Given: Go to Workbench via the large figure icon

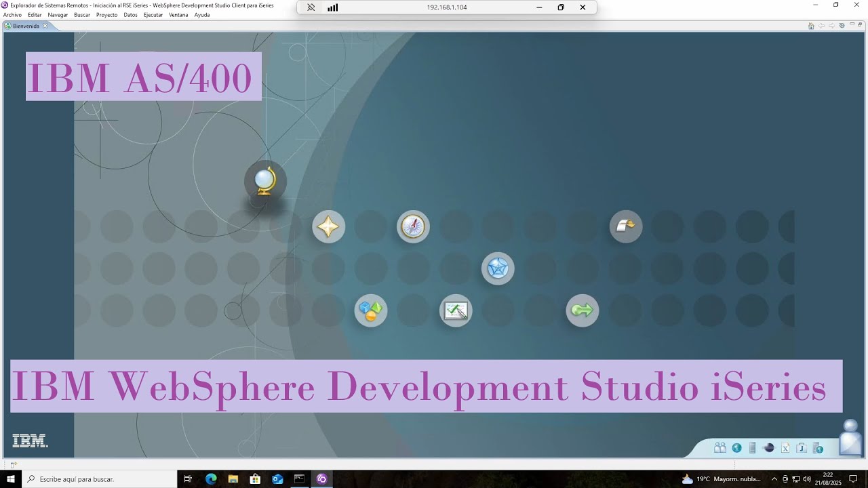Looking at the screenshot, I should point(850,438).
